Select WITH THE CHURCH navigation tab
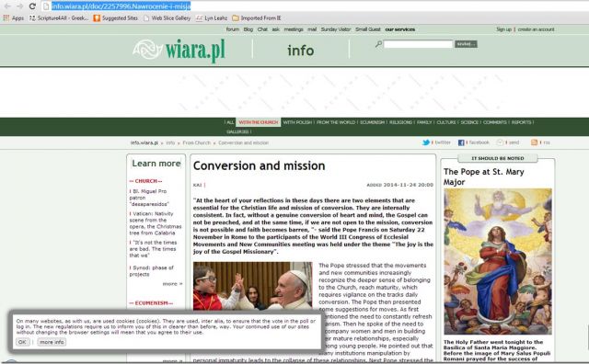This screenshot has height=364, width=589. [x=258, y=122]
